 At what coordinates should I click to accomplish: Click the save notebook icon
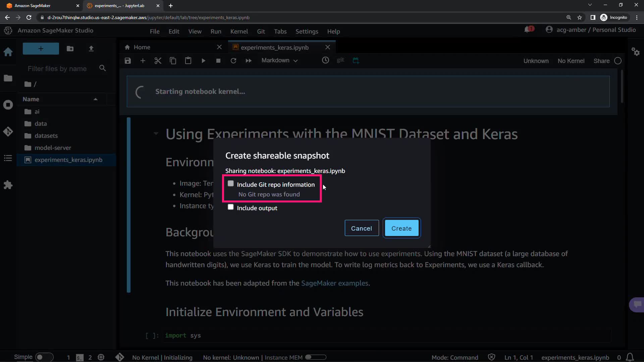127,61
